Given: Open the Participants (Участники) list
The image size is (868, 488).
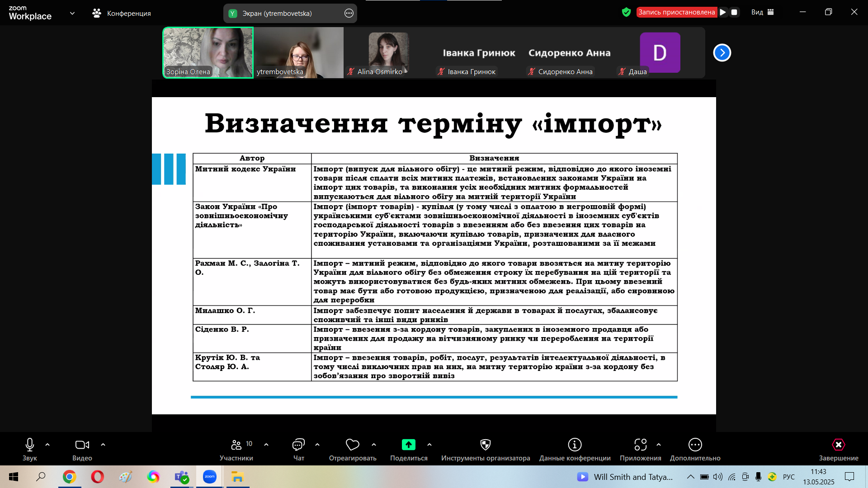Looking at the screenshot, I should (x=236, y=445).
